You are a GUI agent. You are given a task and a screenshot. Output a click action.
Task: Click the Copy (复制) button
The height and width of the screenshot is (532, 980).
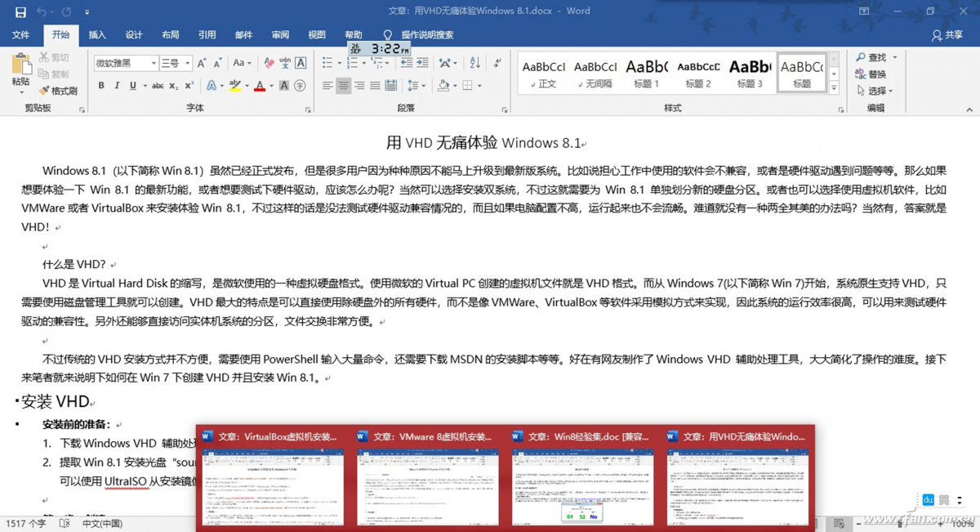tap(54, 74)
